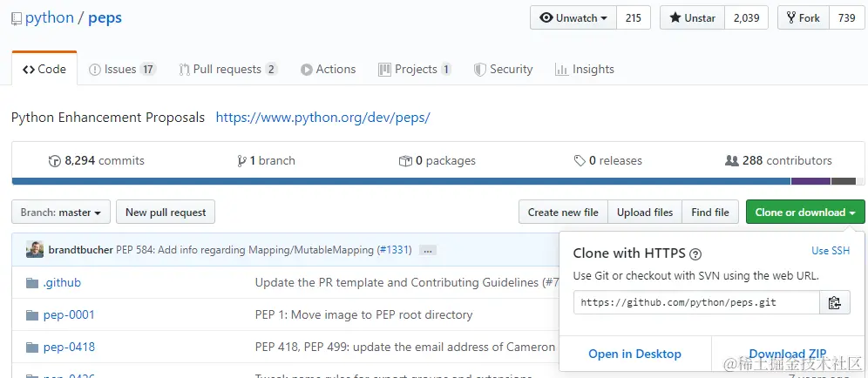Open the Branch: master dropdown
Viewport: 868px width, 378px height.
[61, 213]
